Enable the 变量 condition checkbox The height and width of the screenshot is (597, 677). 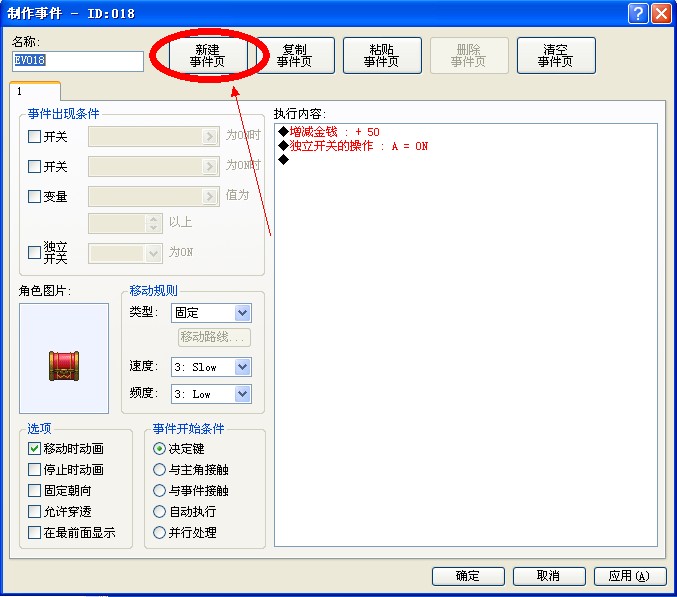[x=34, y=196]
